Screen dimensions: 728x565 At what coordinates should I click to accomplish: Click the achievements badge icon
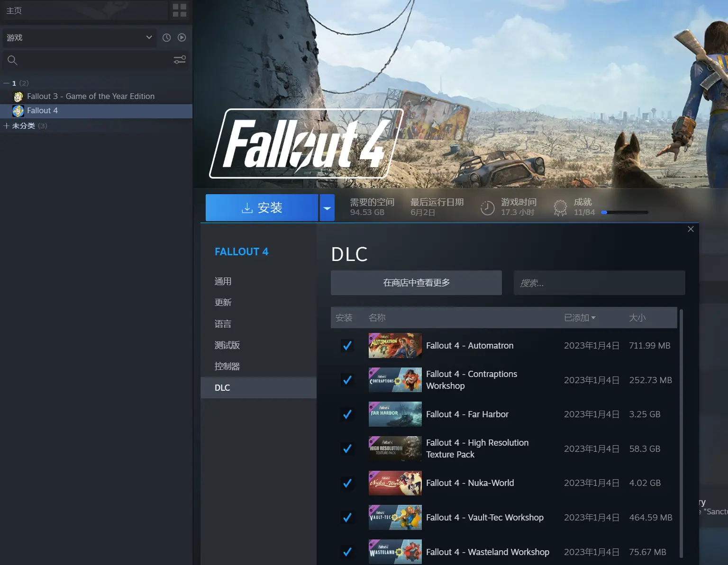point(560,207)
